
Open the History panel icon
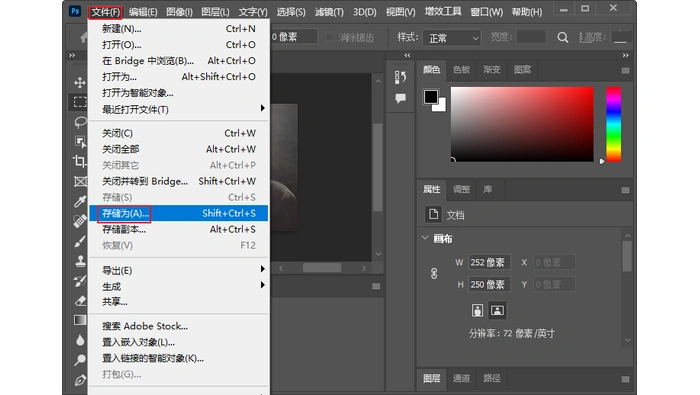400,77
